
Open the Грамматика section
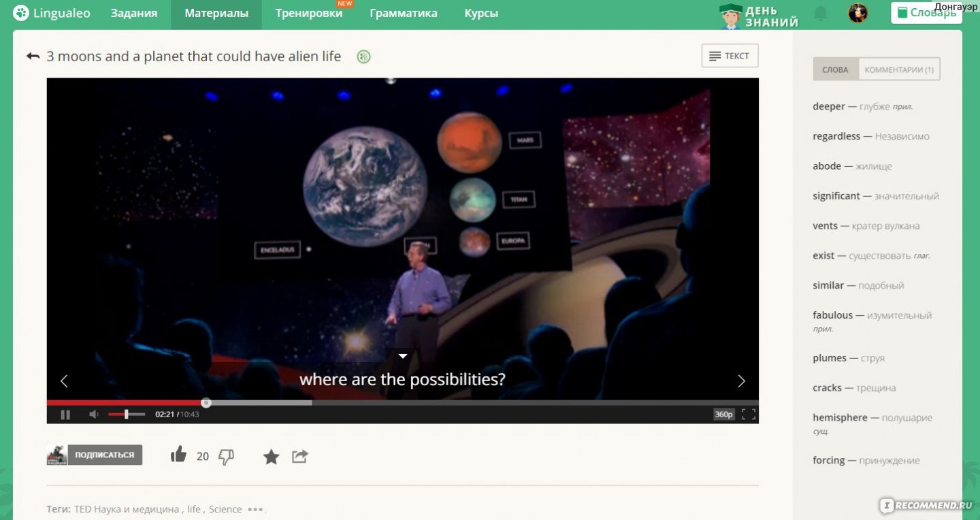pos(404,13)
